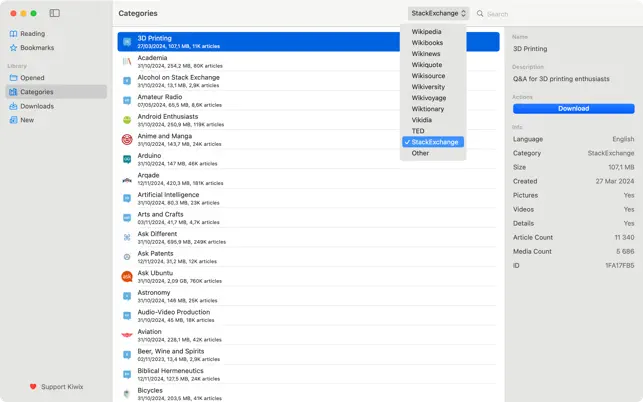Click the Amateur Radio row icon

click(x=127, y=100)
